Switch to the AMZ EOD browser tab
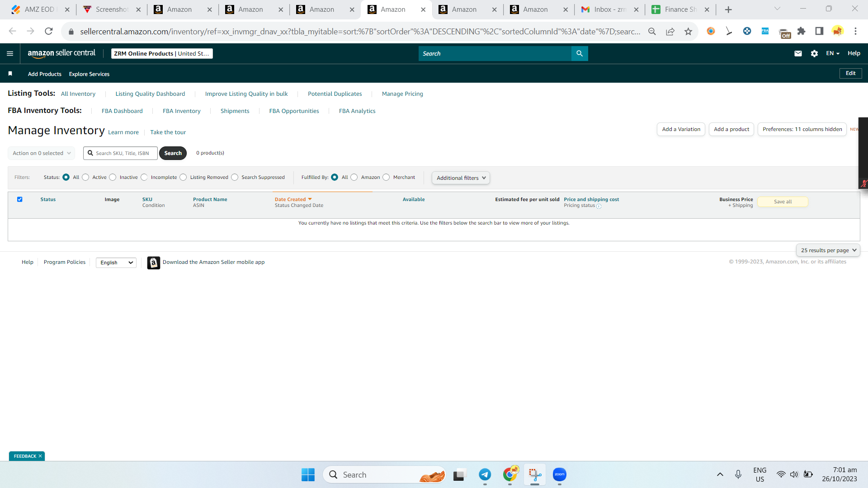Viewport: 868px width, 488px height. click(x=40, y=9)
